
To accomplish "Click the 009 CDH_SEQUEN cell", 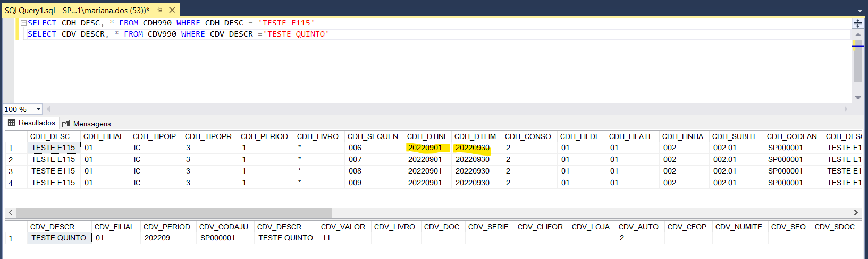I will tap(374, 183).
